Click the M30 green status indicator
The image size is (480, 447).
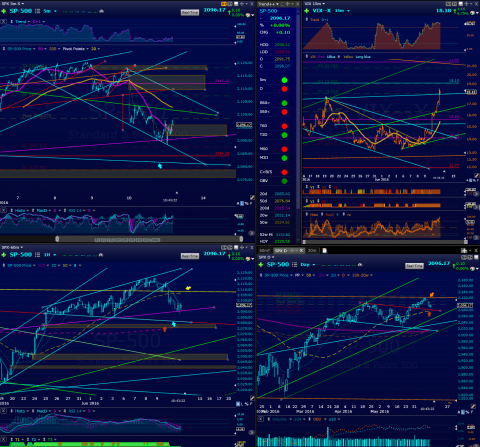pyautogui.click(x=284, y=158)
